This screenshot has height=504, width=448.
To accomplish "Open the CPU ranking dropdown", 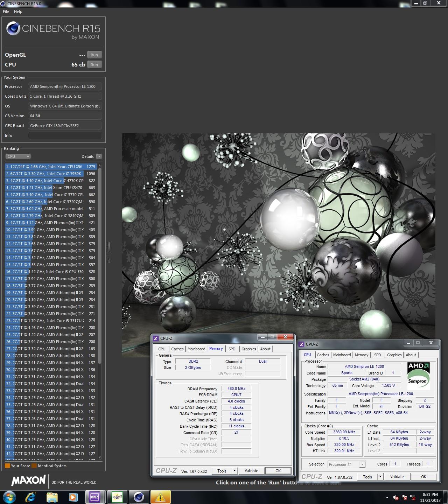I will coord(18,156).
